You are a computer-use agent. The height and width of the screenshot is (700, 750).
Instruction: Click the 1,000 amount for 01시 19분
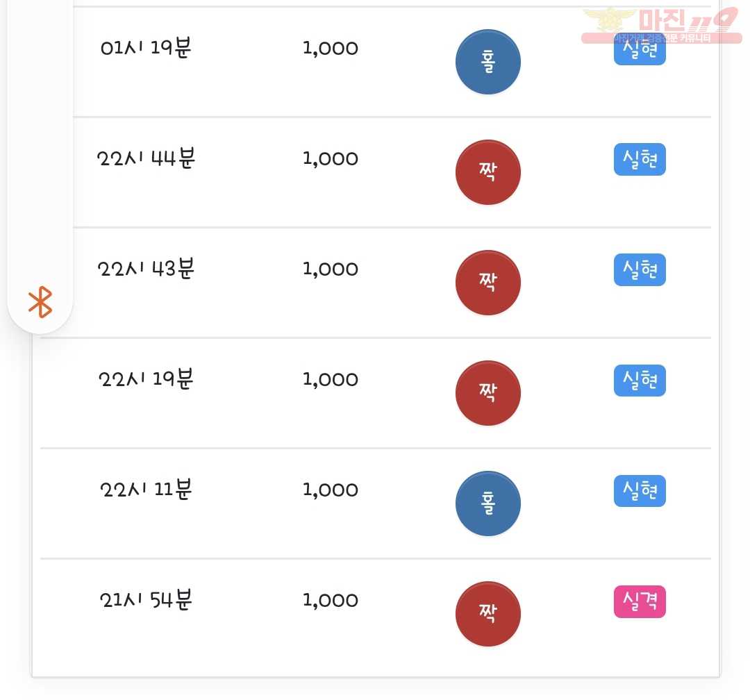(x=331, y=49)
